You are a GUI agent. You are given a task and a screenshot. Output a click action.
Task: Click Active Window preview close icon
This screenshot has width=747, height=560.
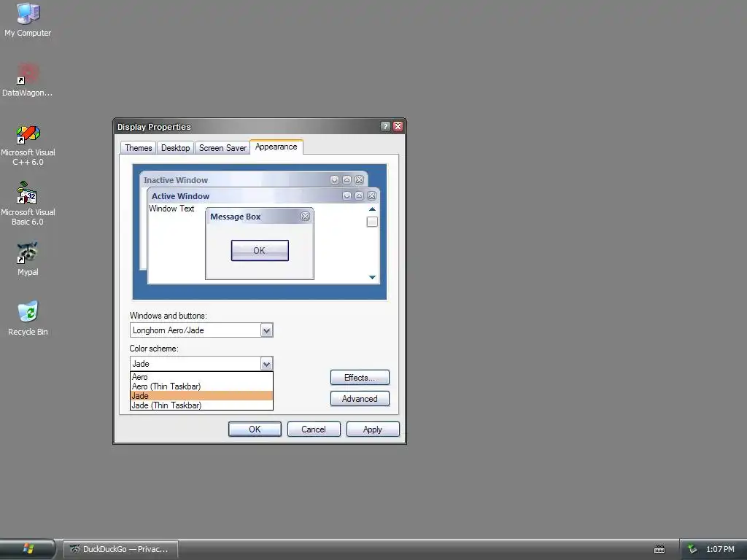coord(371,195)
